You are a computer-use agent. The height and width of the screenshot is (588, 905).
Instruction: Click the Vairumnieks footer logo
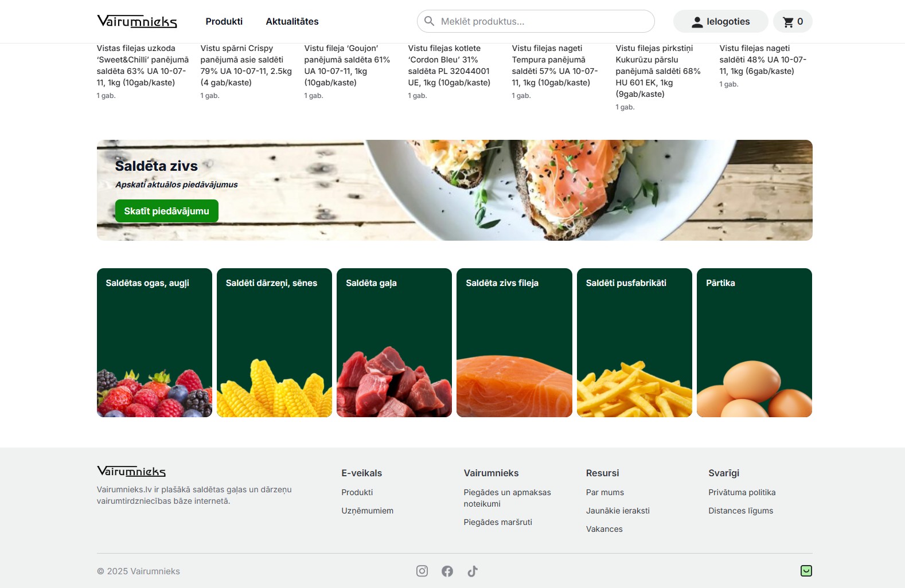[x=131, y=471]
